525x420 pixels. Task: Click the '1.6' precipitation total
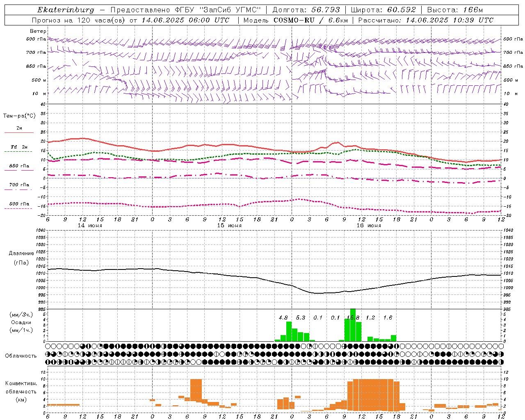[388, 318]
